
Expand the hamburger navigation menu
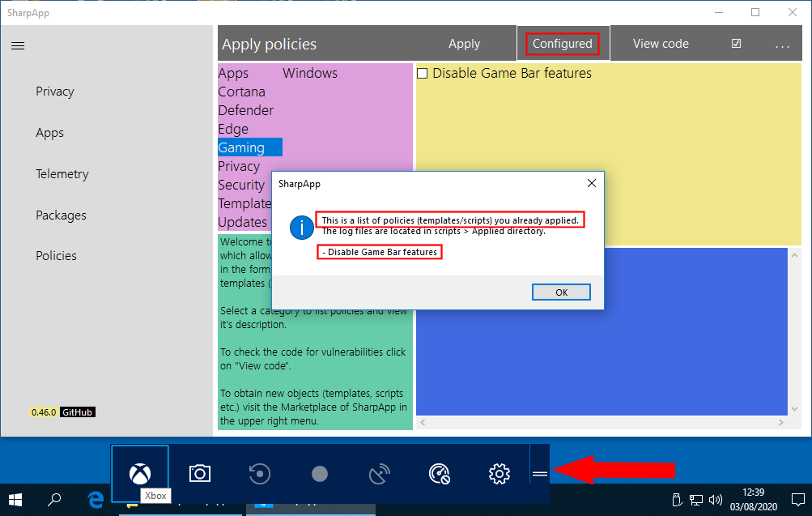point(18,46)
